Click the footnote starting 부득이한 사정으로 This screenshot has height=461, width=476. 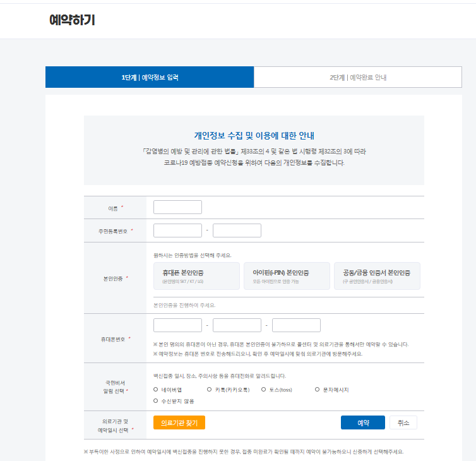point(244,452)
